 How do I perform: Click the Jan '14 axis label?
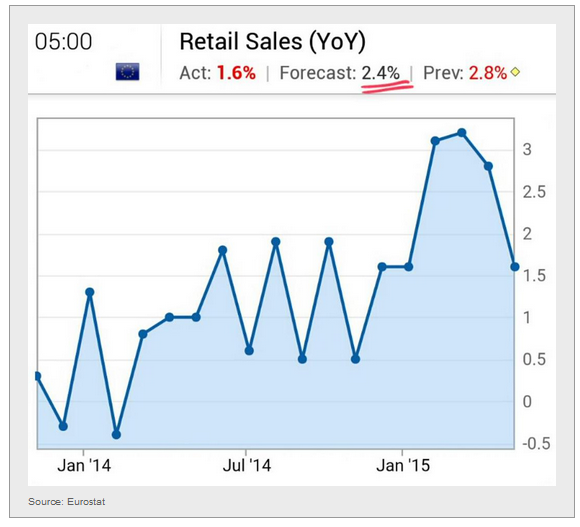(84, 466)
